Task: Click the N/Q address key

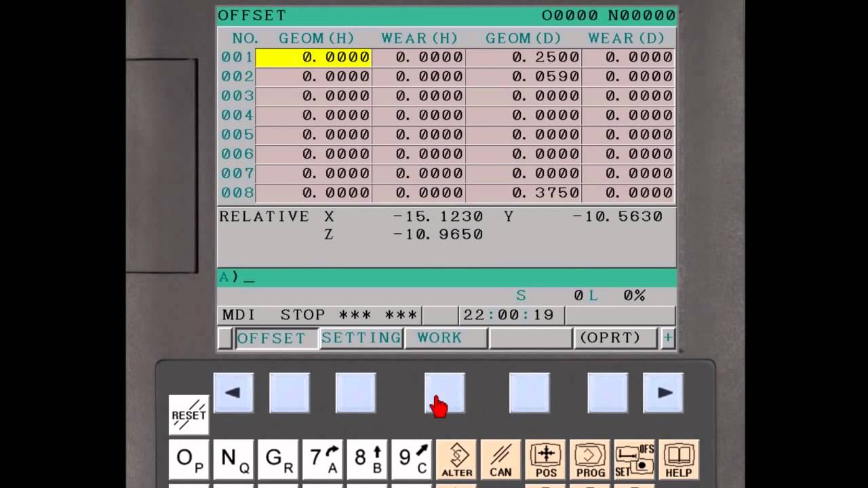Action: coord(233,460)
